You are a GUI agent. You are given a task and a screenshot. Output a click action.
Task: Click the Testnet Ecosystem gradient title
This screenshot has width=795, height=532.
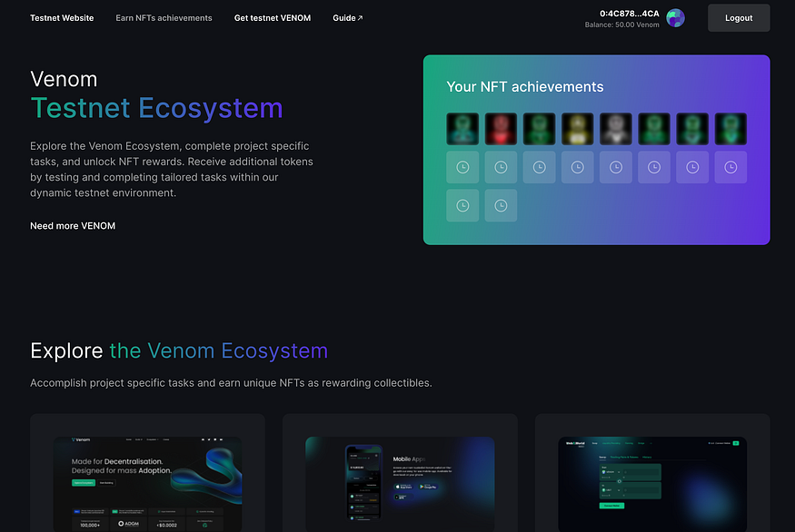pos(156,108)
